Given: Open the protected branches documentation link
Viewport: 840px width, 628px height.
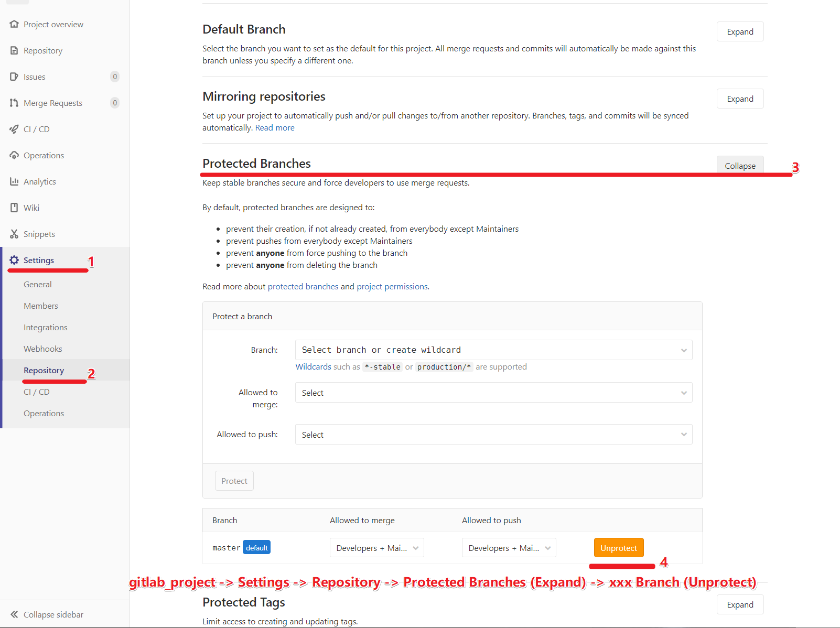Looking at the screenshot, I should click(303, 286).
